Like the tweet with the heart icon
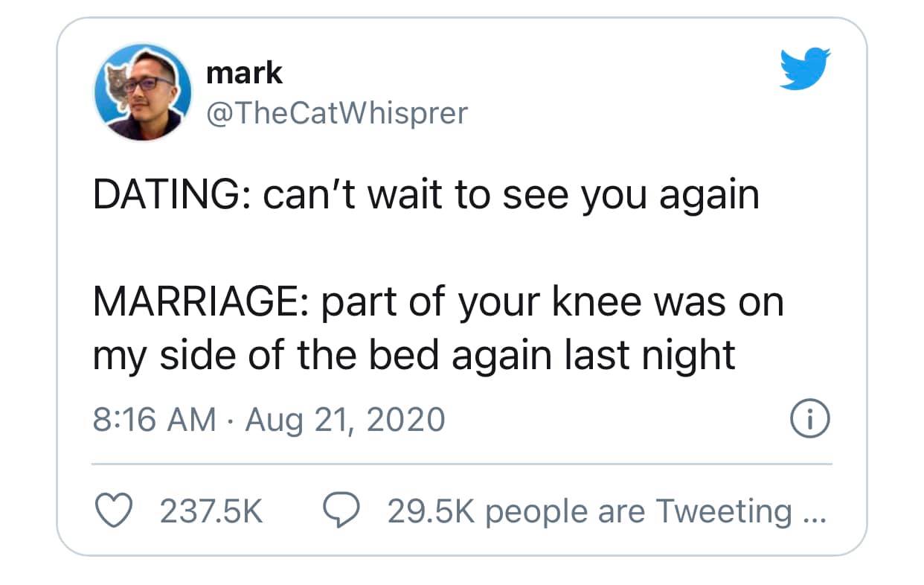924x585 pixels. click(111, 511)
